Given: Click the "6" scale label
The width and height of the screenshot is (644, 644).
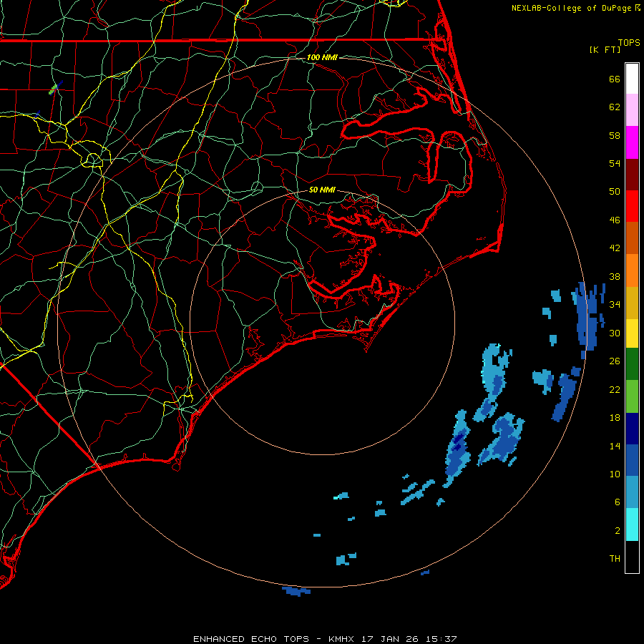Looking at the screenshot, I should pos(618,502).
